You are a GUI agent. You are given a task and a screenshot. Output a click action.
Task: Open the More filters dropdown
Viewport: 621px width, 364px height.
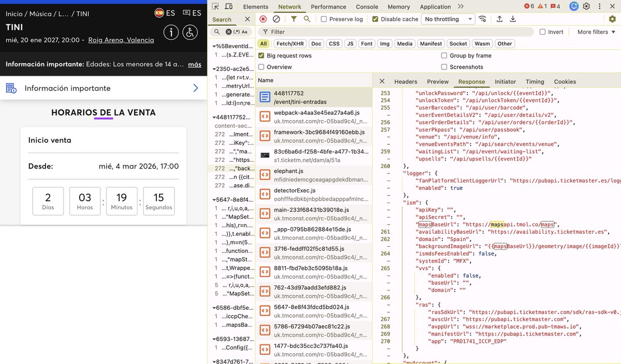[x=596, y=32]
